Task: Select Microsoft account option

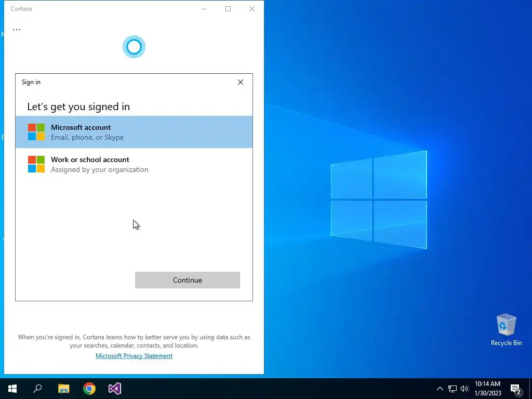Action: [x=134, y=132]
